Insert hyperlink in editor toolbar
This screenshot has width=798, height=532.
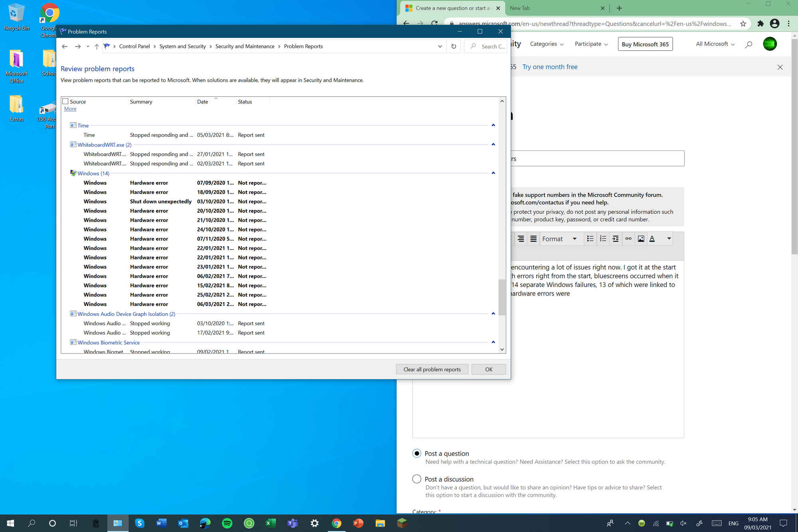coord(628,239)
